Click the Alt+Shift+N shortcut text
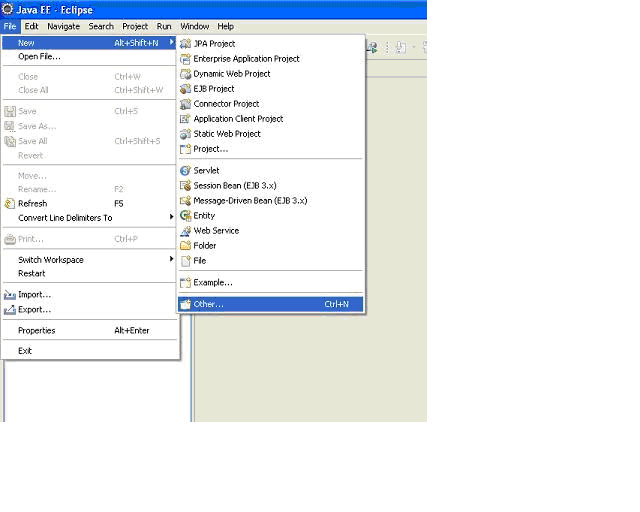640x512 pixels. (x=136, y=43)
